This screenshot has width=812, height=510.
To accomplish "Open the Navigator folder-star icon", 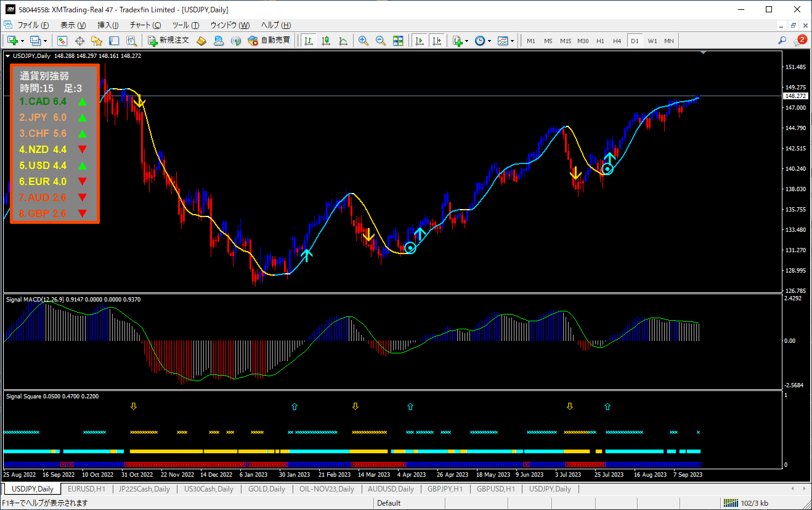I will [97, 41].
